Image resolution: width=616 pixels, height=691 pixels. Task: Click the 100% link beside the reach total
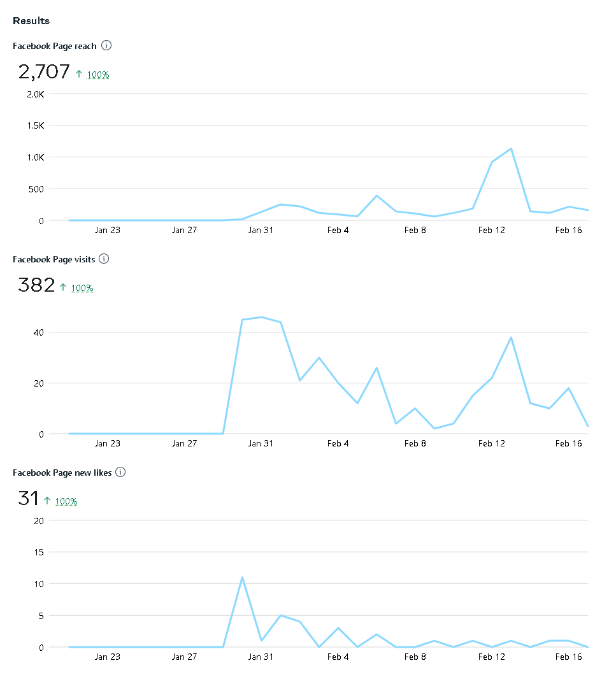pyautogui.click(x=98, y=75)
